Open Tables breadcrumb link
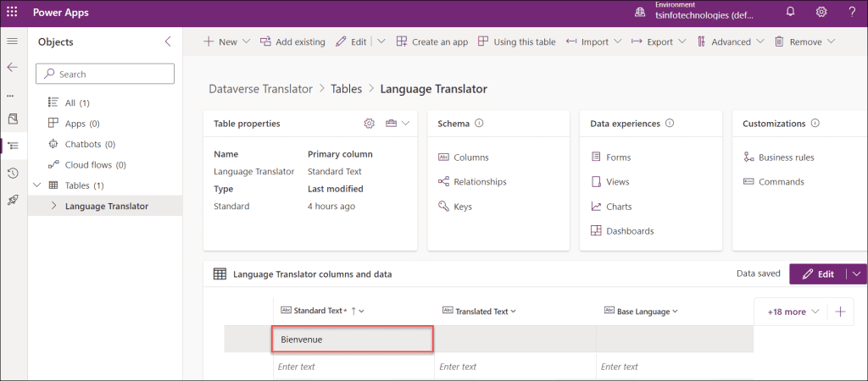868x381 pixels. [x=347, y=88]
